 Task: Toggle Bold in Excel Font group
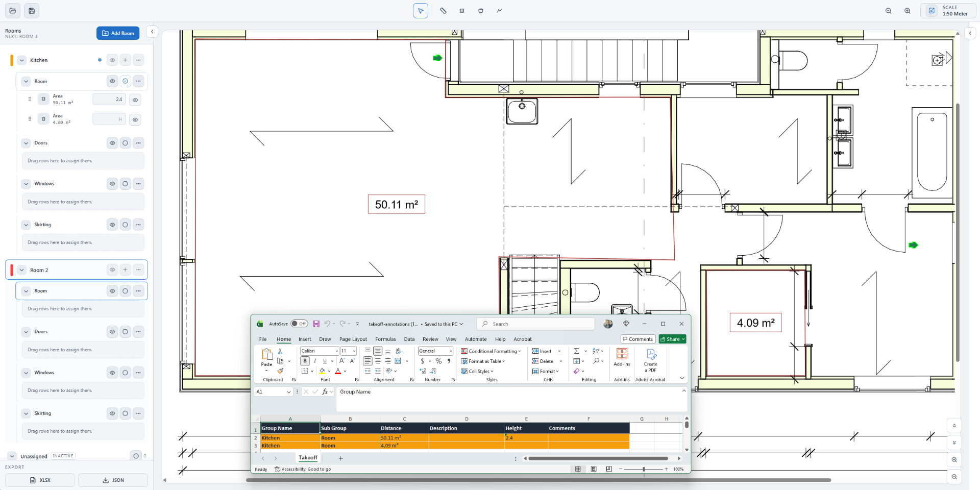305,361
